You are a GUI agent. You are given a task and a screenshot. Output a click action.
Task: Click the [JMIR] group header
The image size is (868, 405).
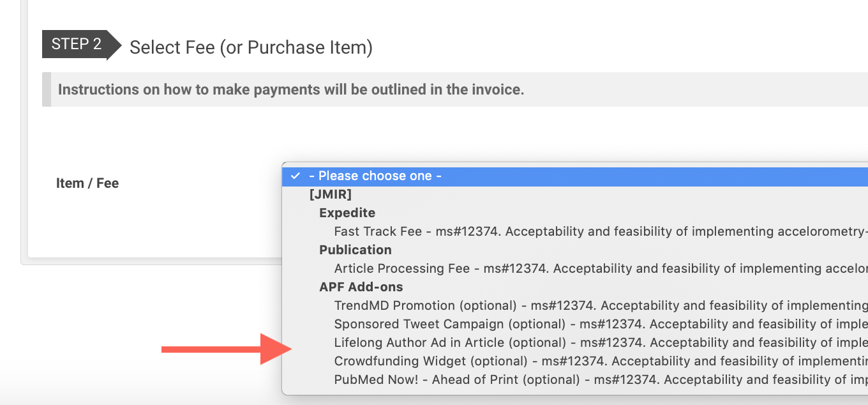(330, 194)
